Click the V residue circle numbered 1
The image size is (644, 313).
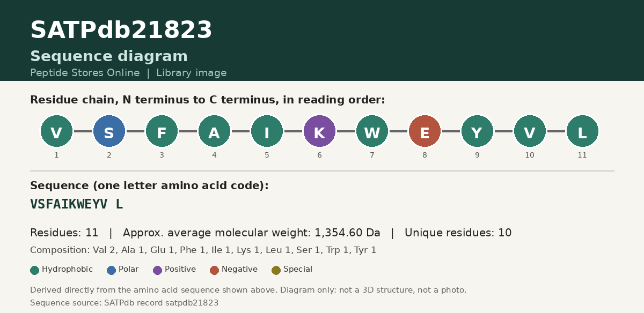(56, 131)
